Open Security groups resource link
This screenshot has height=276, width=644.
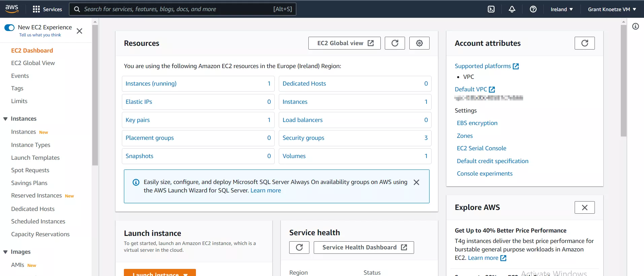303,138
